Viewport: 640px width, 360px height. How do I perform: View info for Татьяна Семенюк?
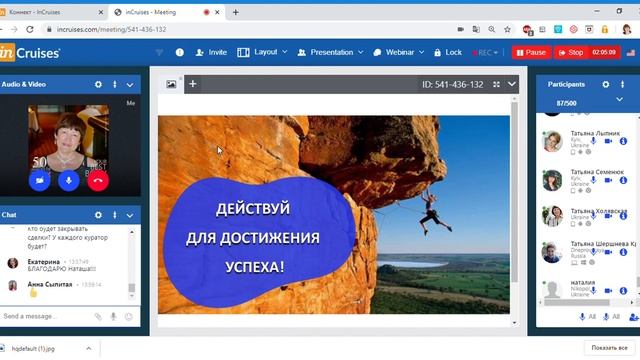click(x=623, y=180)
